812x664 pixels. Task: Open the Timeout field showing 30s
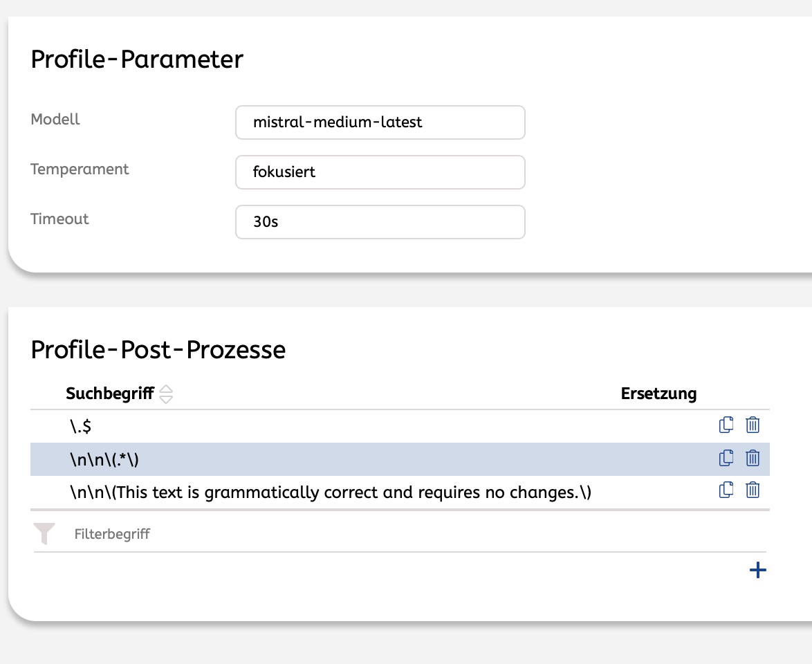tap(380, 222)
